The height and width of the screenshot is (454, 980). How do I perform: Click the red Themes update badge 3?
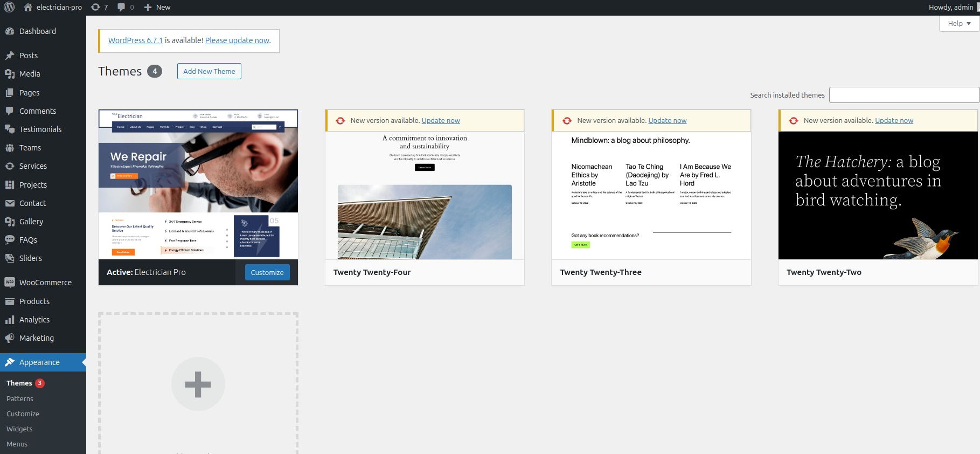(x=40, y=383)
